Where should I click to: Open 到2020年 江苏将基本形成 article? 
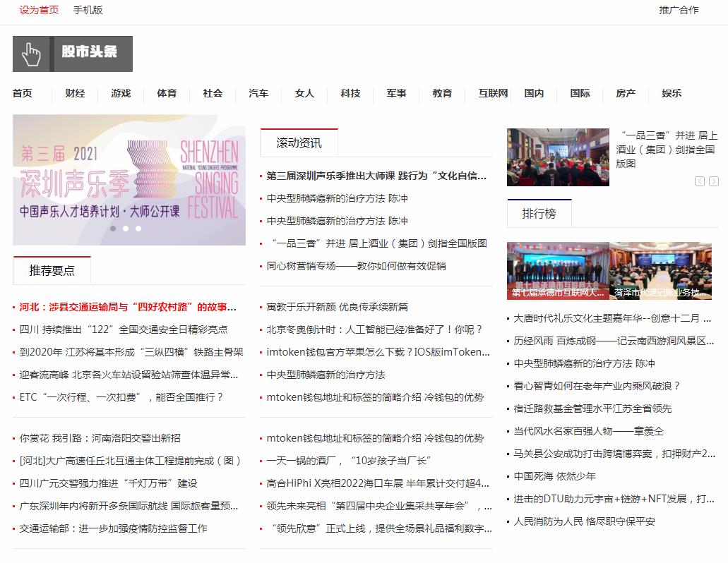click(x=131, y=352)
